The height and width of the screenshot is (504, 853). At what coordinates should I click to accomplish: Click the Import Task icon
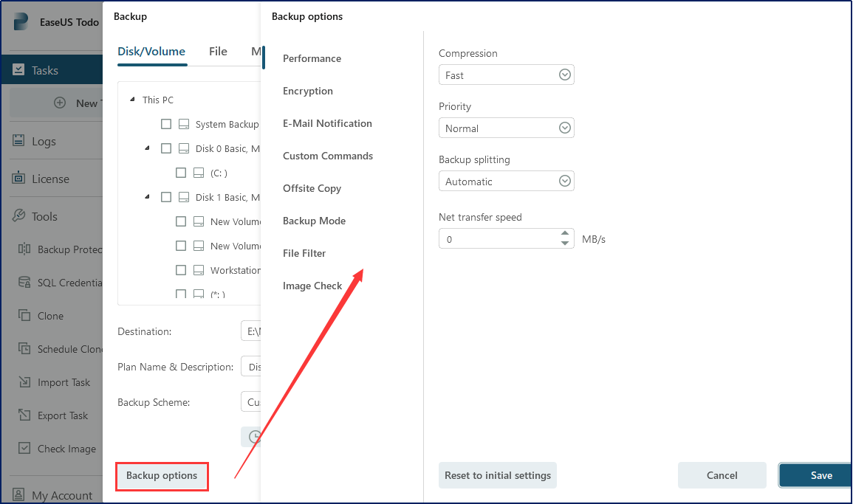tap(24, 382)
